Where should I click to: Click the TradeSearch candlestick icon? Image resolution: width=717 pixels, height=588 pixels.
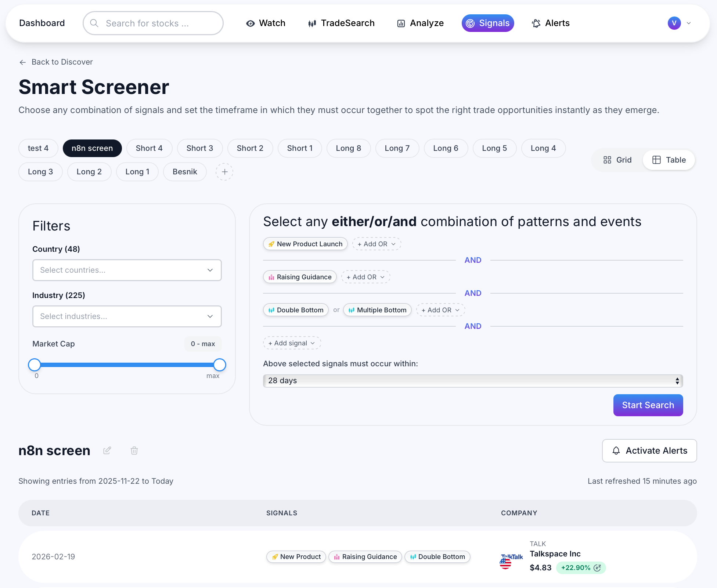pos(312,23)
